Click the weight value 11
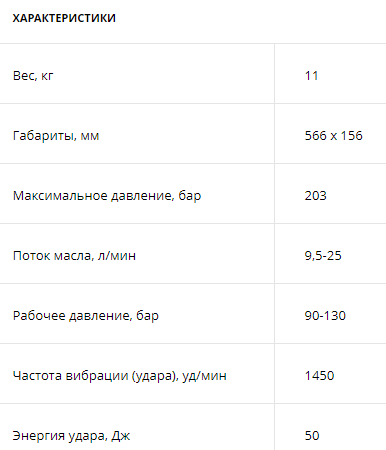 click(x=311, y=76)
